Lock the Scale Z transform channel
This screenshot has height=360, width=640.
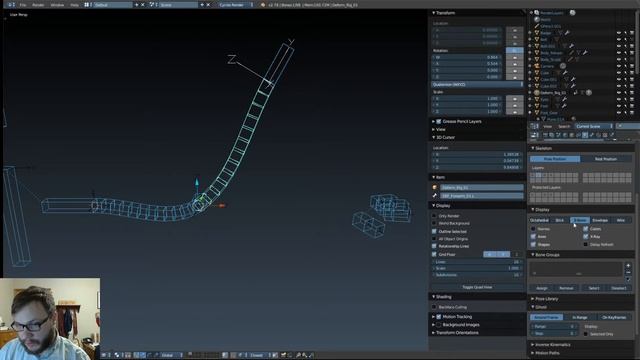(515, 111)
